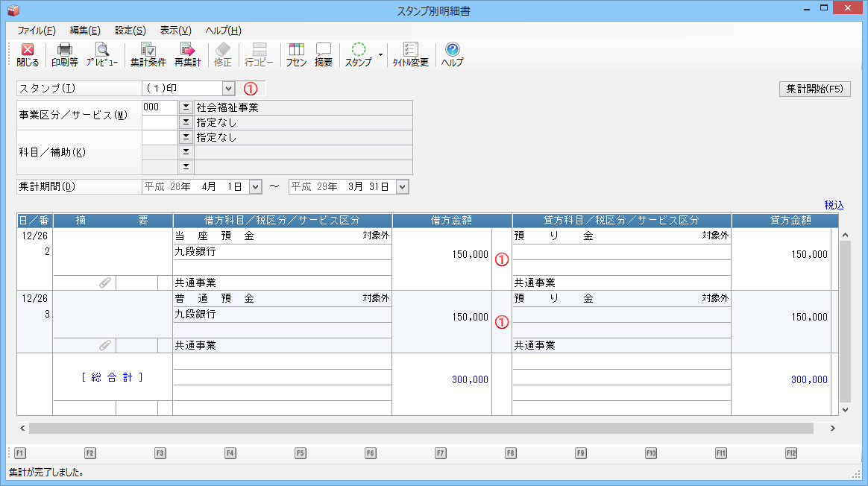Expand the スタンプ toolbar dropdown arrow

380,55
